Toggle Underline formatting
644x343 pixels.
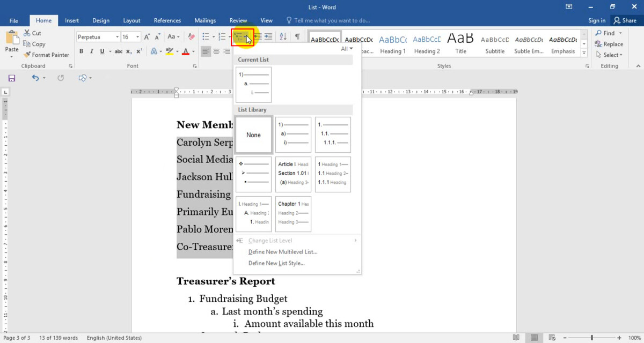coord(102,51)
